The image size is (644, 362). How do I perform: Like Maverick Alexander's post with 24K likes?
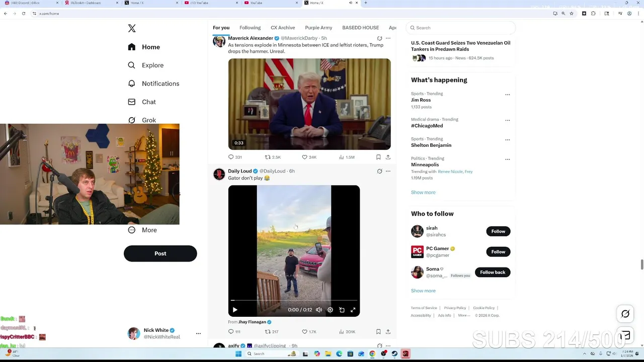[309, 157]
